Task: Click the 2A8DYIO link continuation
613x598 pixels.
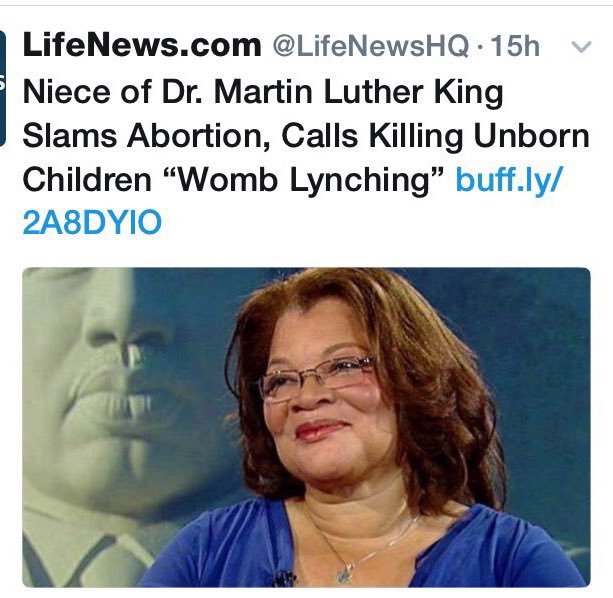Action: click(92, 222)
